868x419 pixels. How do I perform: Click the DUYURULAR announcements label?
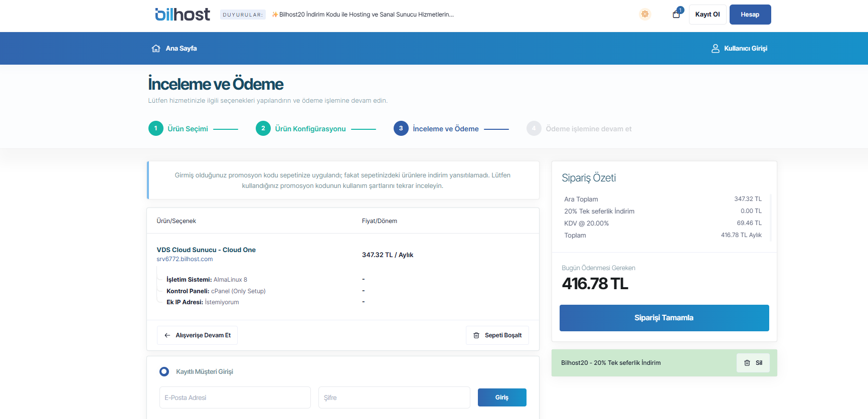click(243, 15)
